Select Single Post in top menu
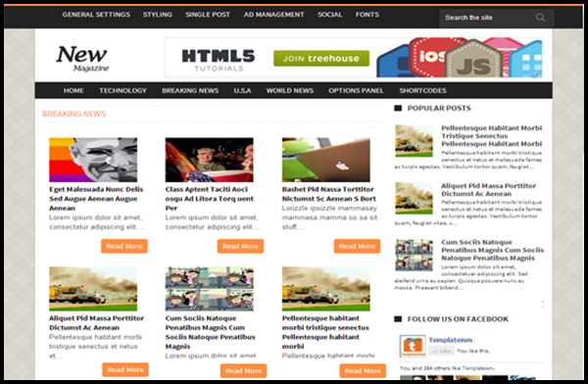This screenshot has height=384, width=588. point(208,15)
